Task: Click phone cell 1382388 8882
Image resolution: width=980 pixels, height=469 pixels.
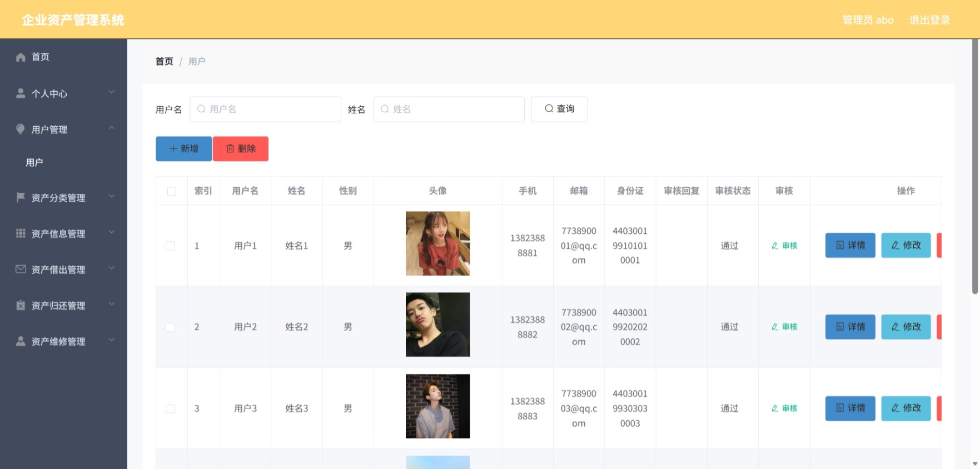Action: (528, 327)
